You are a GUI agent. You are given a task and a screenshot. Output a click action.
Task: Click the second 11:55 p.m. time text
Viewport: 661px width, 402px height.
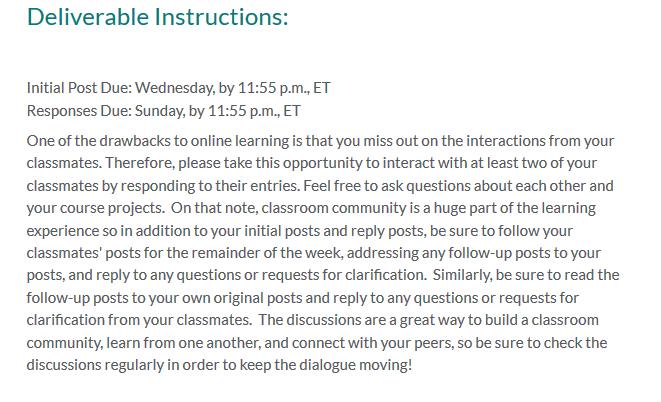click(244, 111)
